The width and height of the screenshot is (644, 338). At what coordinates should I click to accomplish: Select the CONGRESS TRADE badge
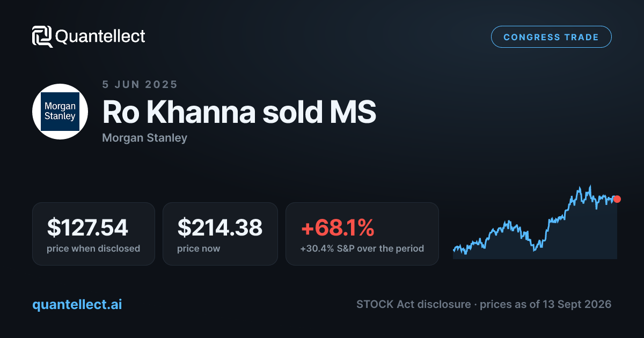tap(551, 37)
